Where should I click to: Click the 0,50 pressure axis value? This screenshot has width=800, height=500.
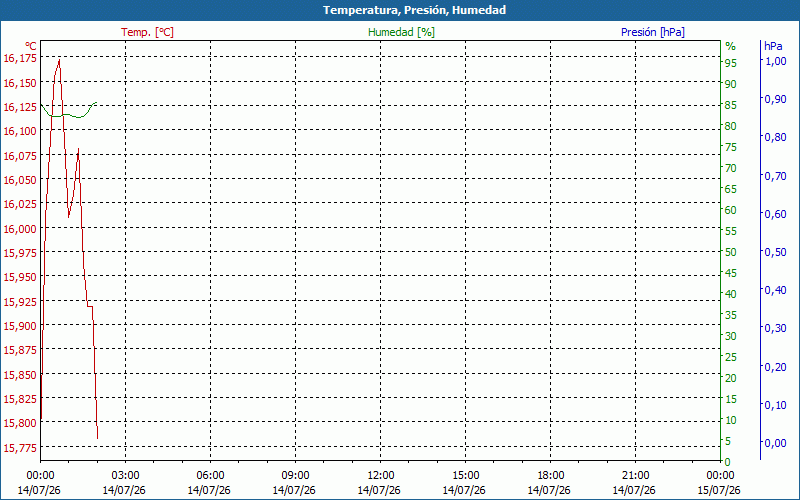(774, 252)
